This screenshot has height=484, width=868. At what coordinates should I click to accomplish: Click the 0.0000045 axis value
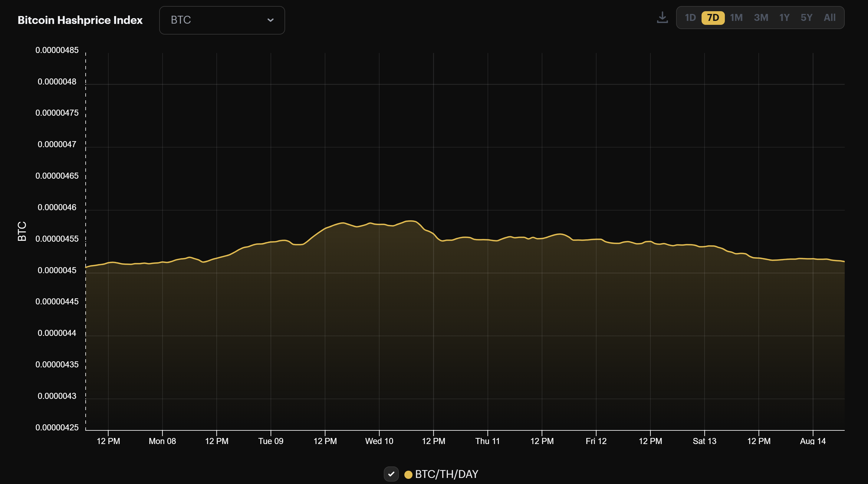(x=57, y=270)
